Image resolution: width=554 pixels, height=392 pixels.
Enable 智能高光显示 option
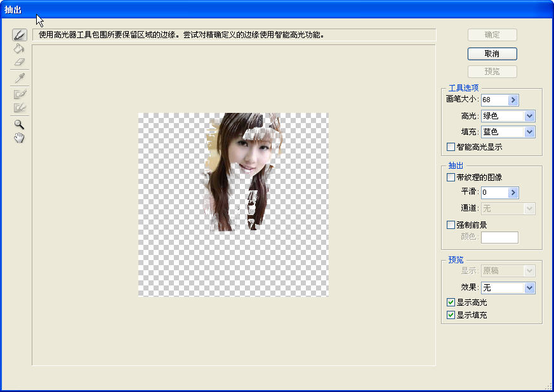[x=451, y=147]
